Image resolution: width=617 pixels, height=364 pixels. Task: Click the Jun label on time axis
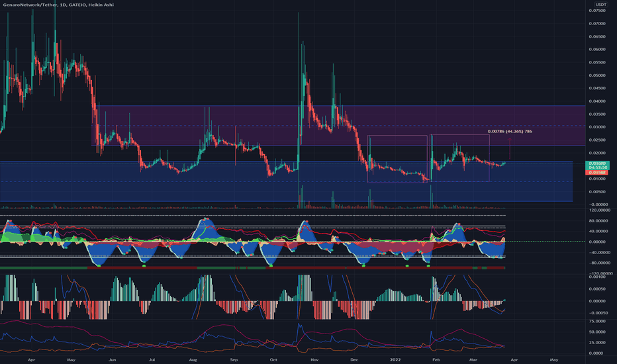[112, 359]
